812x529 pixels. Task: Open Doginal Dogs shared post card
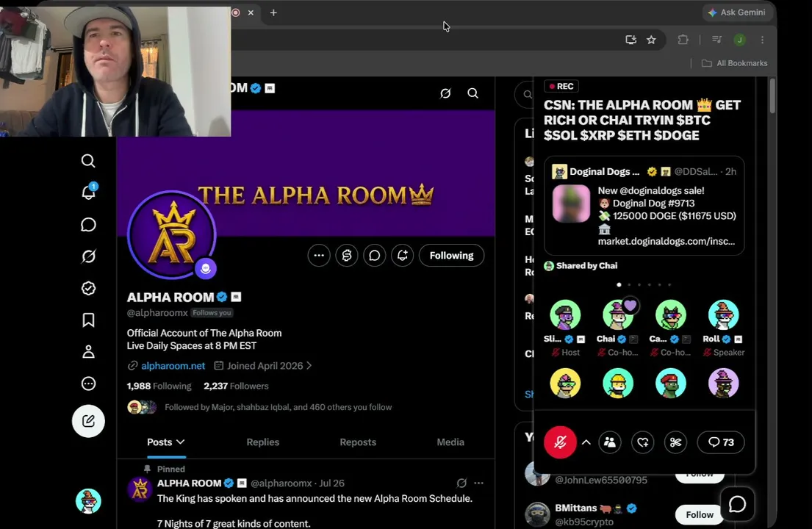644,206
